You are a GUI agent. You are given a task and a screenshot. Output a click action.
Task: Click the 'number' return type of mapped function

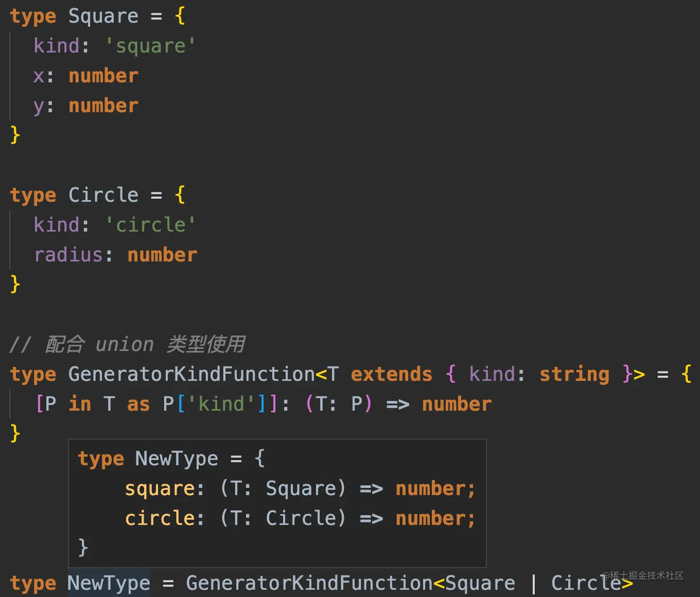457,404
